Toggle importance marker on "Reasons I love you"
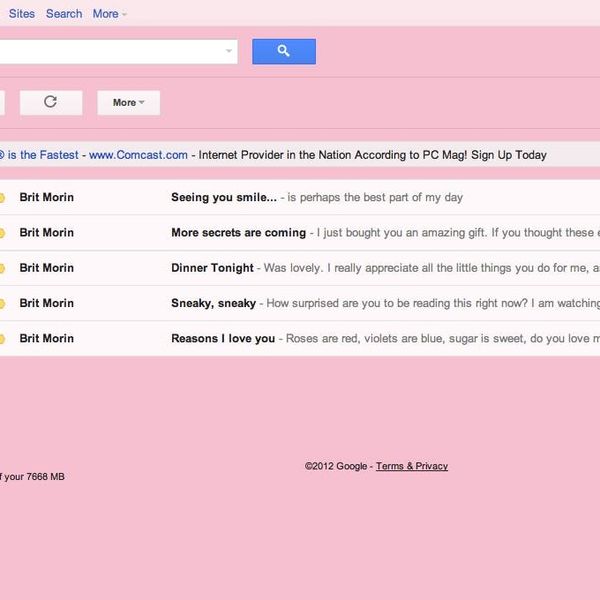Image resolution: width=600 pixels, height=600 pixels. (2, 339)
